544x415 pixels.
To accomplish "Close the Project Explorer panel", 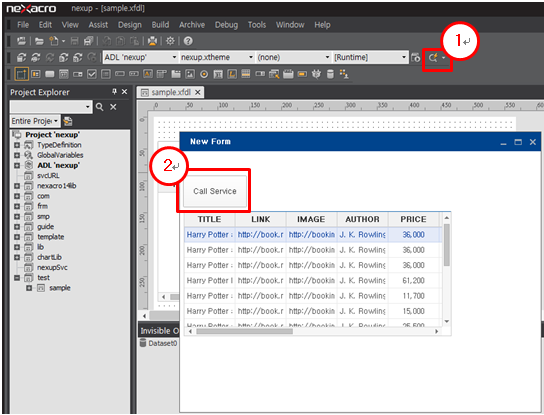I will tap(125, 92).
